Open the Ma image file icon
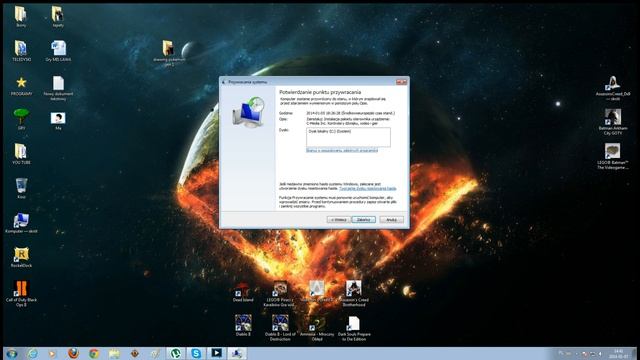The height and width of the screenshot is (360, 640). 58,121
